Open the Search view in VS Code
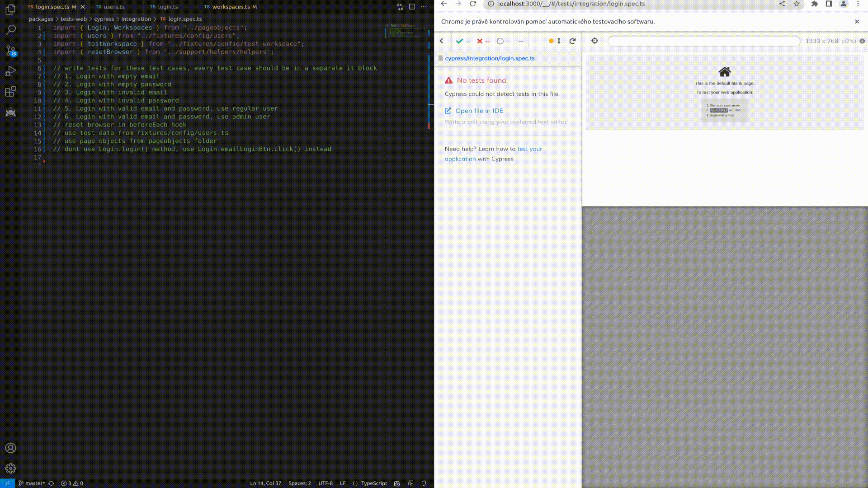868x488 pixels. click(x=10, y=30)
